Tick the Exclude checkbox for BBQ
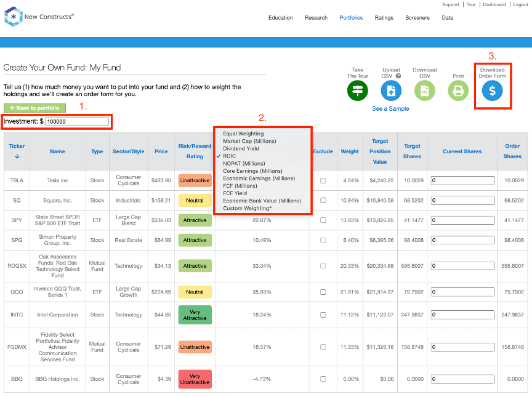Viewport: 532px width, 397px height. click(323, 379)
